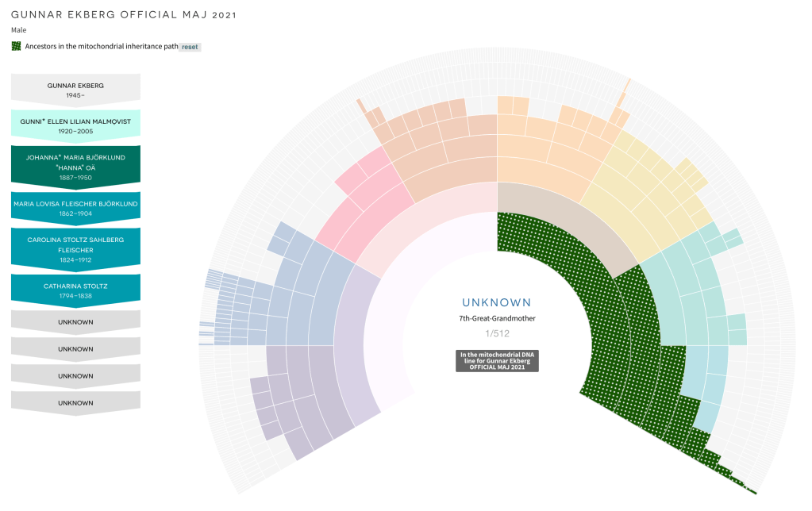
Task: Select Carolina Stoltz Sahlberg Fleischer entry
Action: pos(75,249)
